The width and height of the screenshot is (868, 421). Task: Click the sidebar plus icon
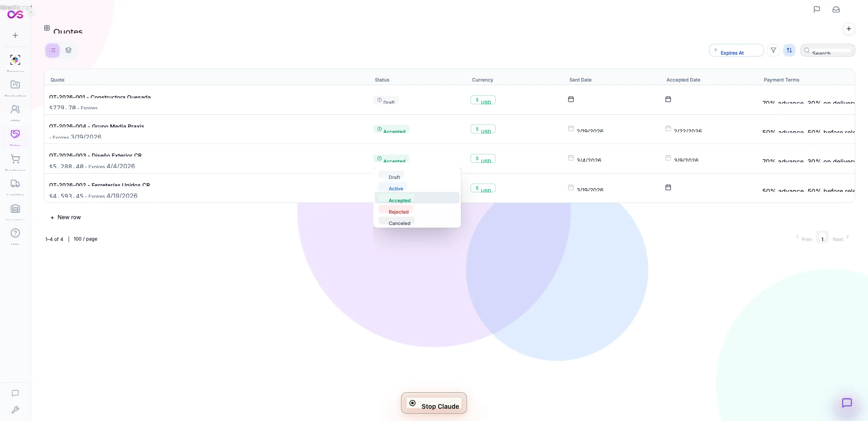pos(15,35)
